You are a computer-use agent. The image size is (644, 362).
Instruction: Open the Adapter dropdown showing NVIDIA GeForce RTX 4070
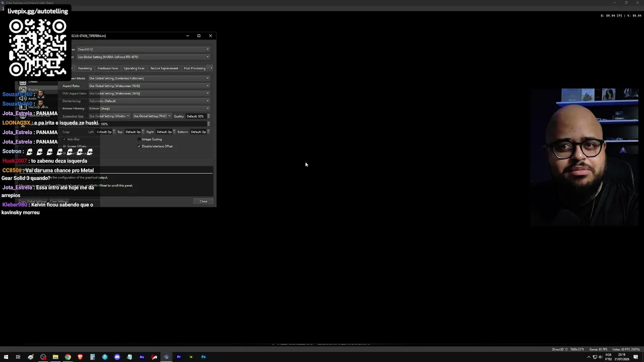pos(143,57)
